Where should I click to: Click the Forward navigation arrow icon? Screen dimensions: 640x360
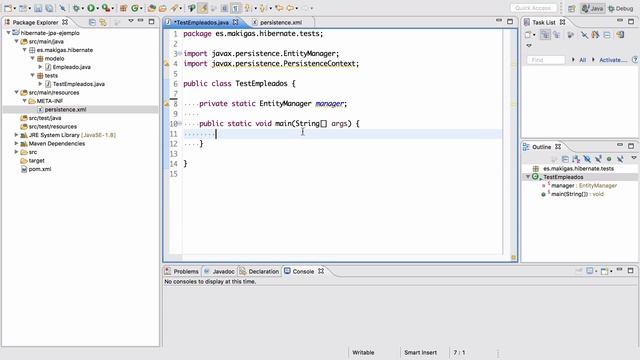[x=305, y=8]
